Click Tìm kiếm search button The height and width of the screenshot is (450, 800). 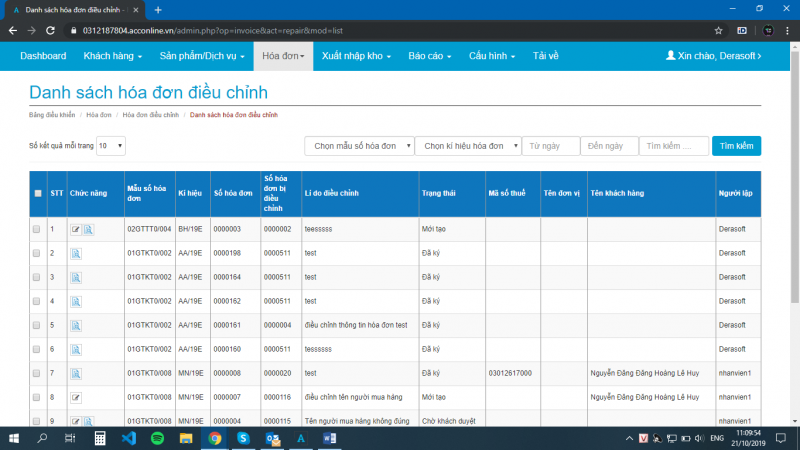(736, 146)
